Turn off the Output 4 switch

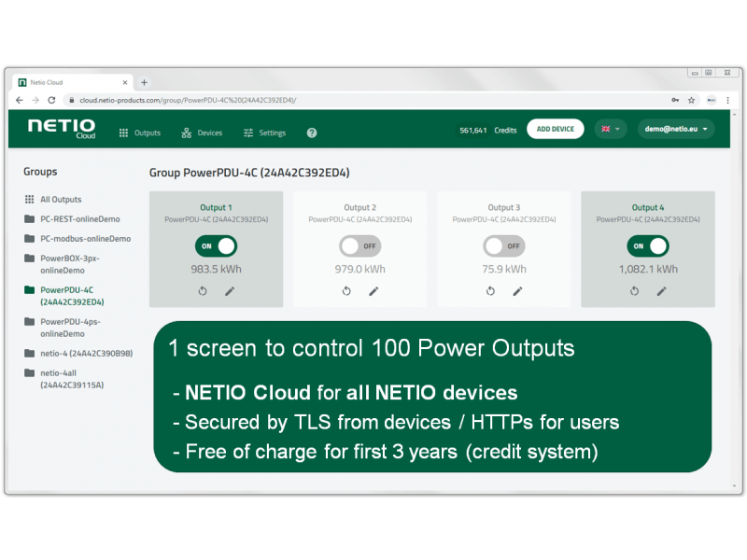tap(648, 246)
